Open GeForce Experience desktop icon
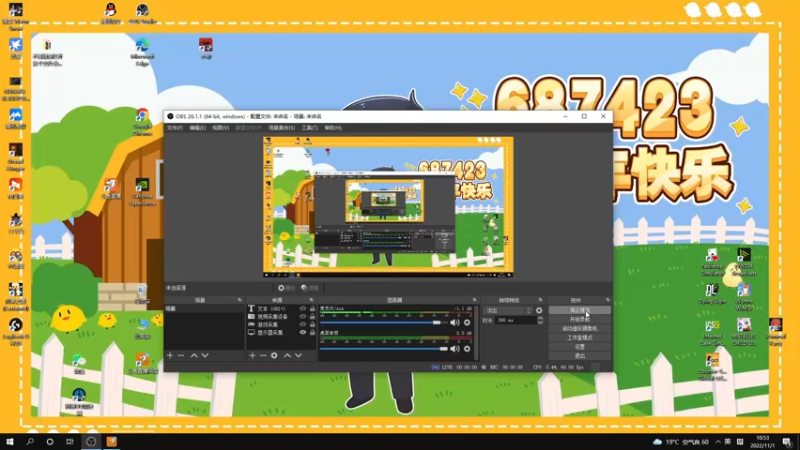 (142, 191)
